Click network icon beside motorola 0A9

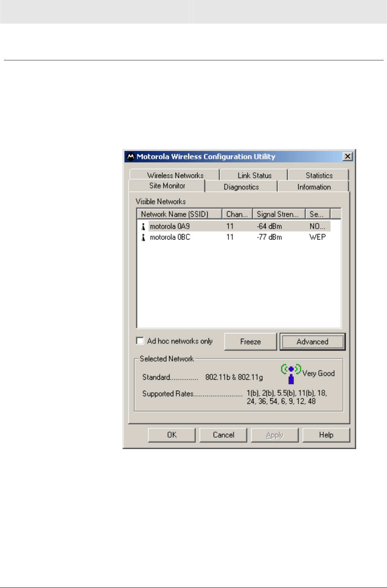(143, 226)
